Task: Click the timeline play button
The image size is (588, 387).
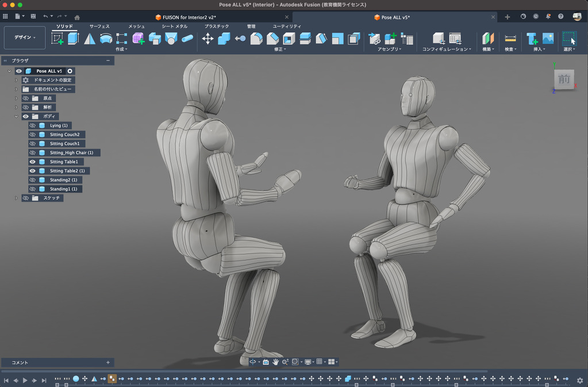Action: point(25,380)
